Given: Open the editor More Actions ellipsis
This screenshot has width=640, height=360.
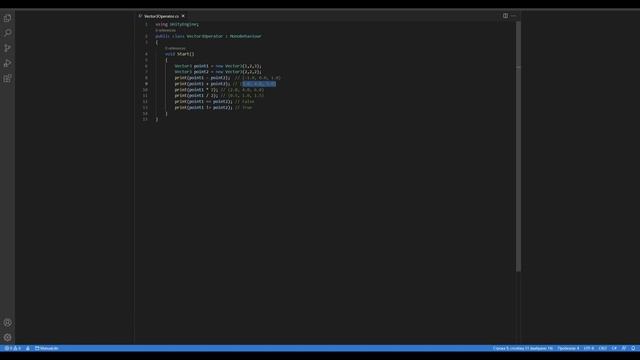Looking at the screenshot, I should (x=513, y=16).
